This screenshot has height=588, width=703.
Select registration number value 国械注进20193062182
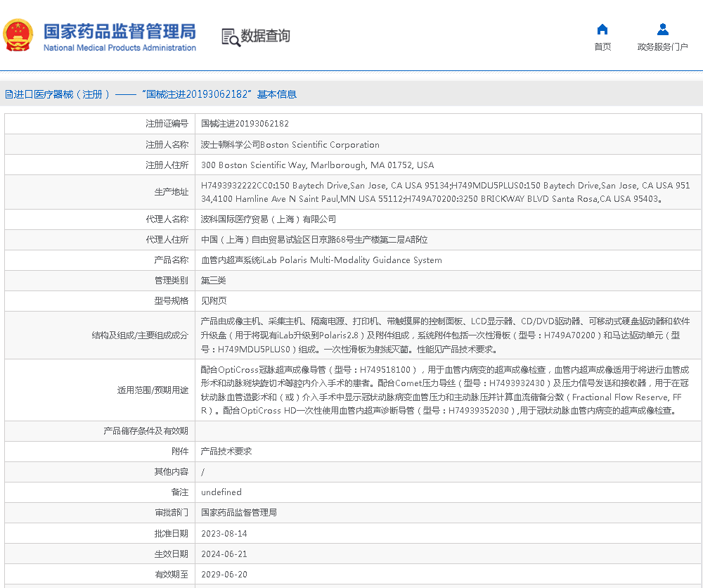pyautogui.click(x=245, y=124)
